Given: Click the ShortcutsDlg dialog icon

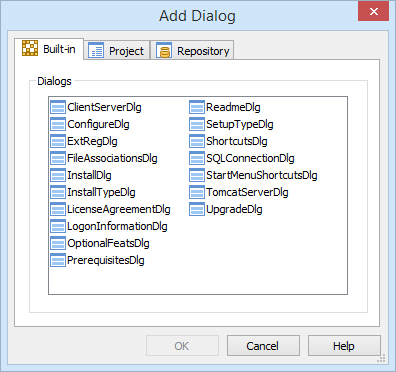Looking at the screenshot, I should tap(197, 141).
